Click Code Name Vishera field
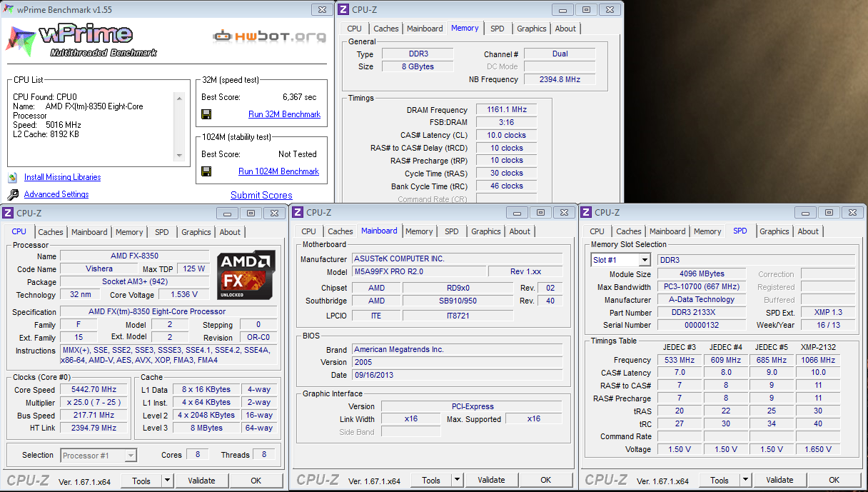868x492 pixels. click(x=99, y=268)
